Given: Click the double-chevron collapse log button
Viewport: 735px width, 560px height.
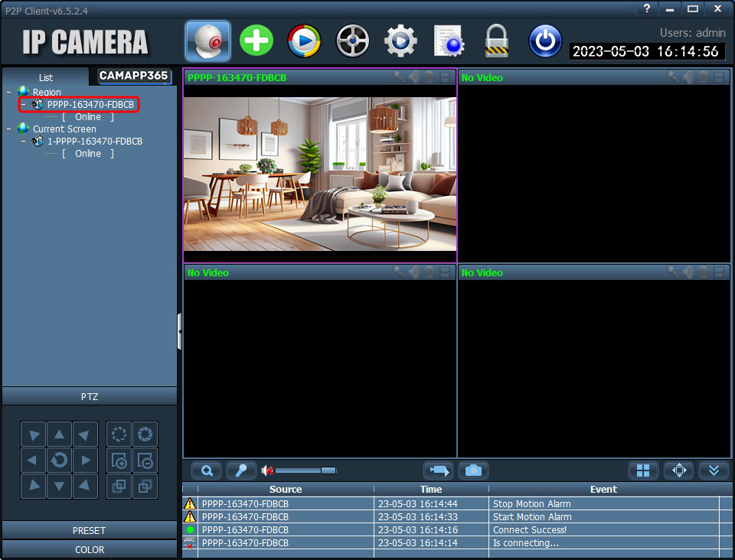Looking at the screenshot, I should click(x=714, y=470).
